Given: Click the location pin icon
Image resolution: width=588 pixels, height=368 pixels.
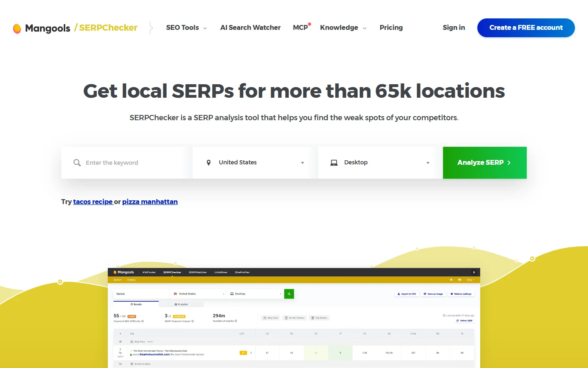Looking at the screenshot, I should tap(209, 163).
